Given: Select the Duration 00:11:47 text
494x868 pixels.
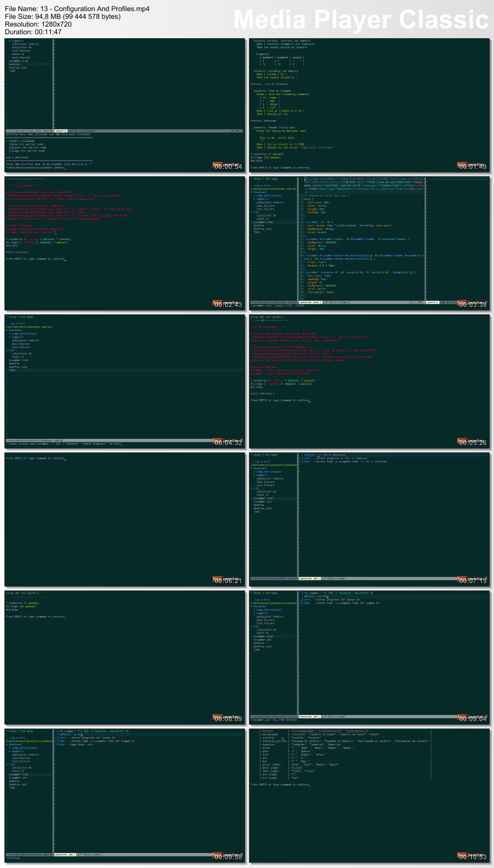Looking at the screenshot, I should click(33, 32).
